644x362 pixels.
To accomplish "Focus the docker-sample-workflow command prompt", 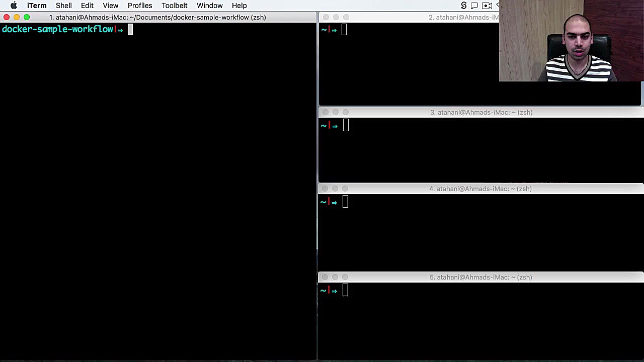I will 130,30.
